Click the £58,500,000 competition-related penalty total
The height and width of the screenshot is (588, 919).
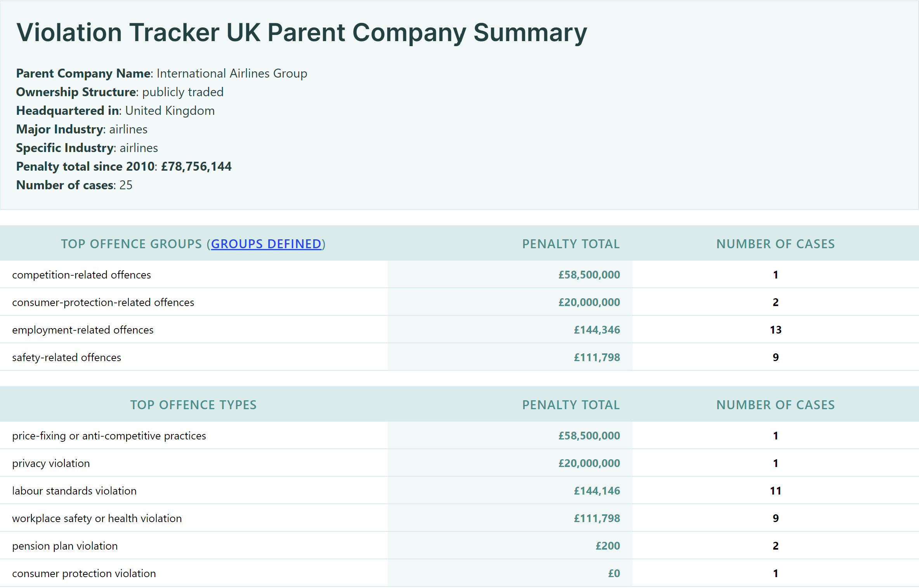589,275
